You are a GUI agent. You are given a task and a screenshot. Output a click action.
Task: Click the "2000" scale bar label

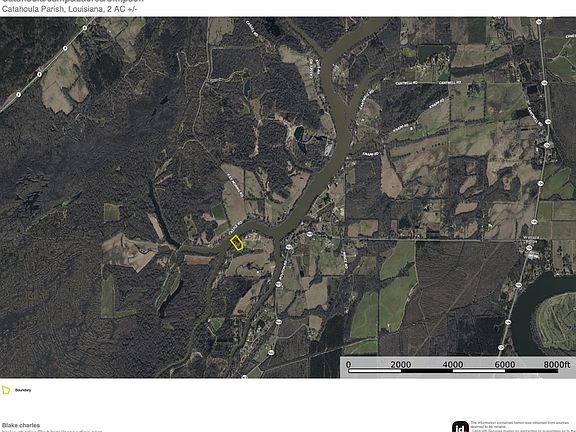coord(401,364)
